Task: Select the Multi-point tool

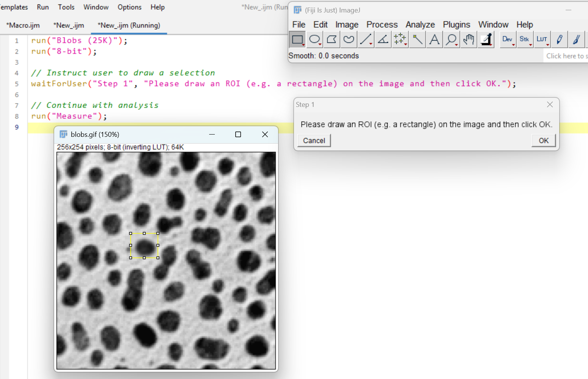Action: point(400,39)
